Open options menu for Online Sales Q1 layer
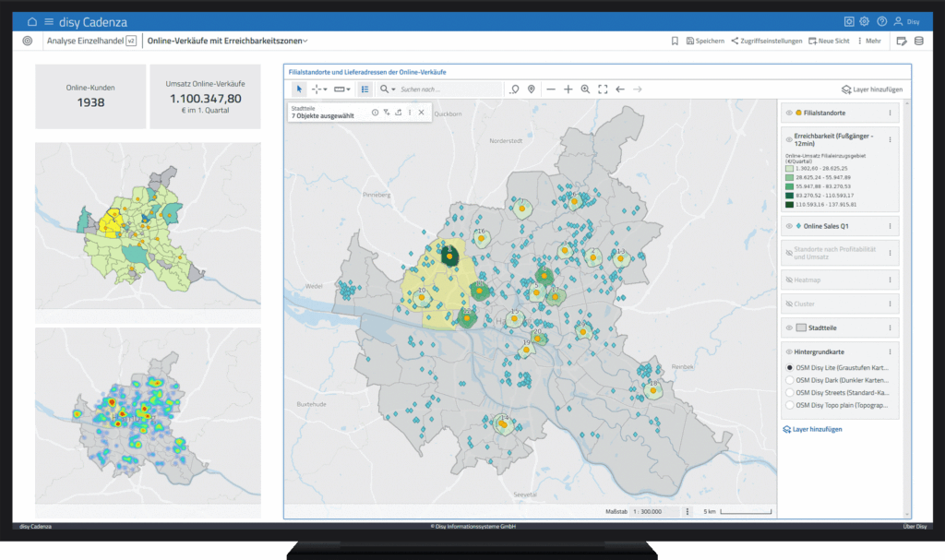This screenshot has width=945, height=560. point(890,226)
